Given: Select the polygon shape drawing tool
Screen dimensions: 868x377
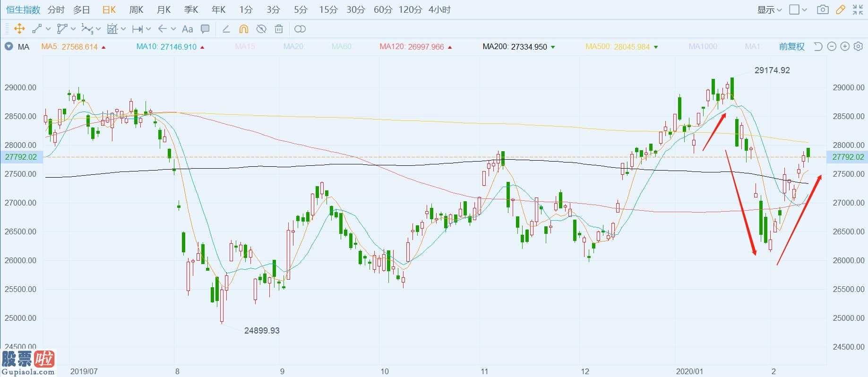Looking at the screenshot, I should click(x=62, y=29).
